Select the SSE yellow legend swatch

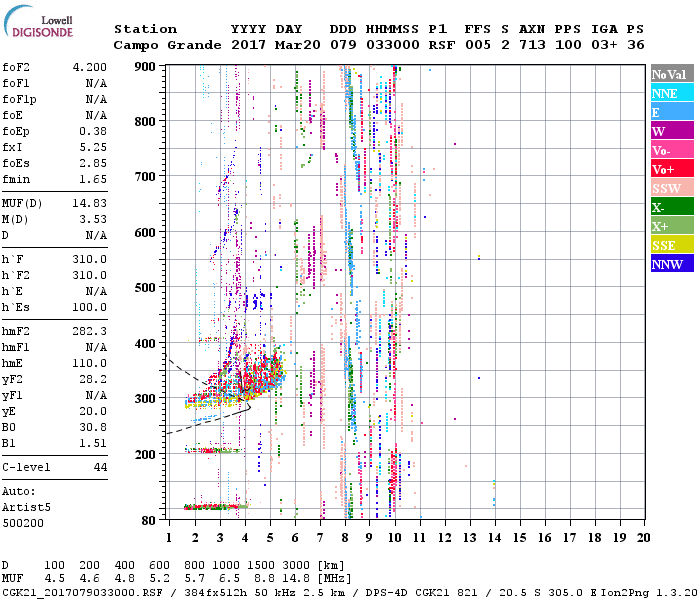672,245
